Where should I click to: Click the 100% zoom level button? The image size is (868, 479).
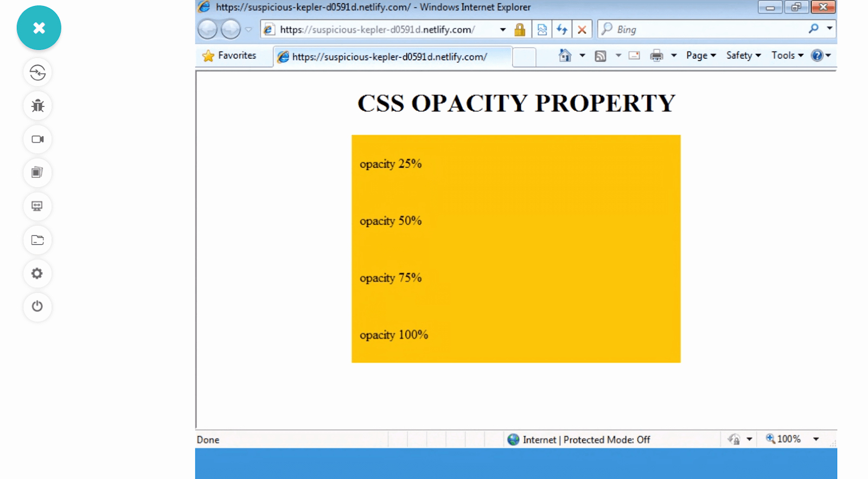click(x=783, y=439)
